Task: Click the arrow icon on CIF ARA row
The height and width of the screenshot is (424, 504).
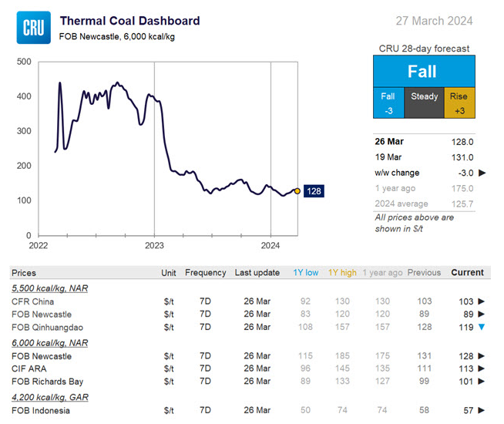Action: point(482,368)
